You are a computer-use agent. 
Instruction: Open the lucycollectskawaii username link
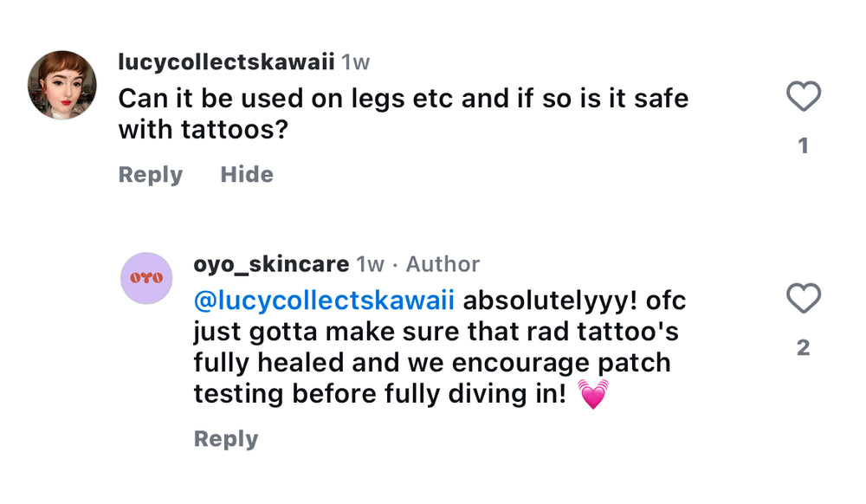pos(226,63)
